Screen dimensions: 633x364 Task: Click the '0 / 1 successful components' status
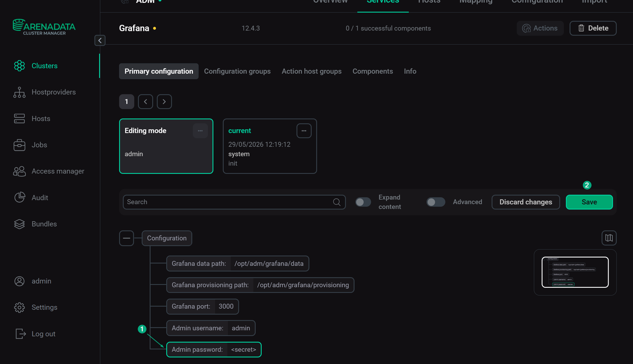pos(388,28)
